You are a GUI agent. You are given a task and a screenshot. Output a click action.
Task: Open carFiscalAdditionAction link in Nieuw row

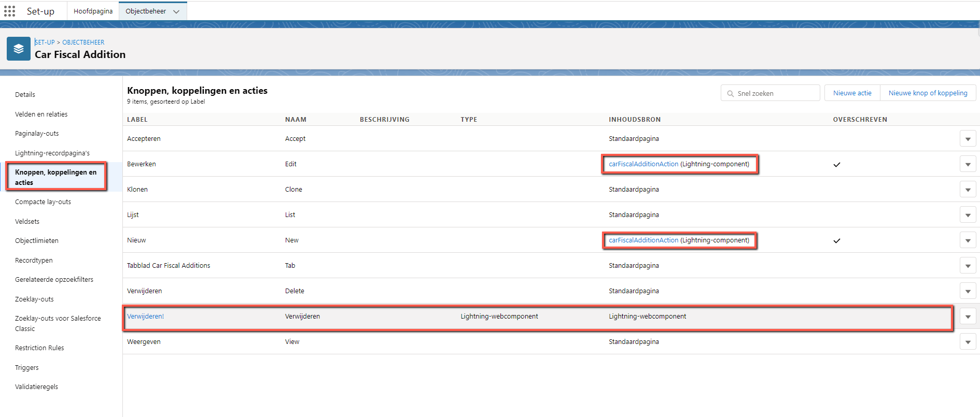643,240
